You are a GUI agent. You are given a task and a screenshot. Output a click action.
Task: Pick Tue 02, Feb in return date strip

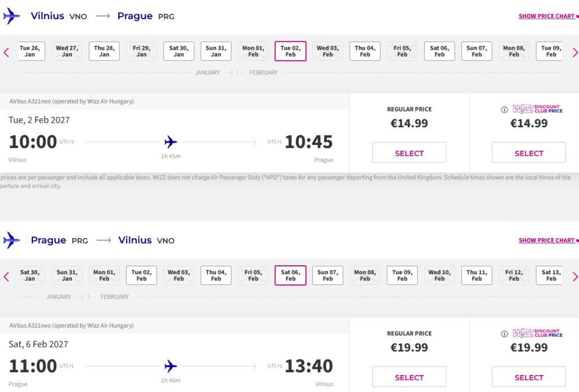coord(141,275)
